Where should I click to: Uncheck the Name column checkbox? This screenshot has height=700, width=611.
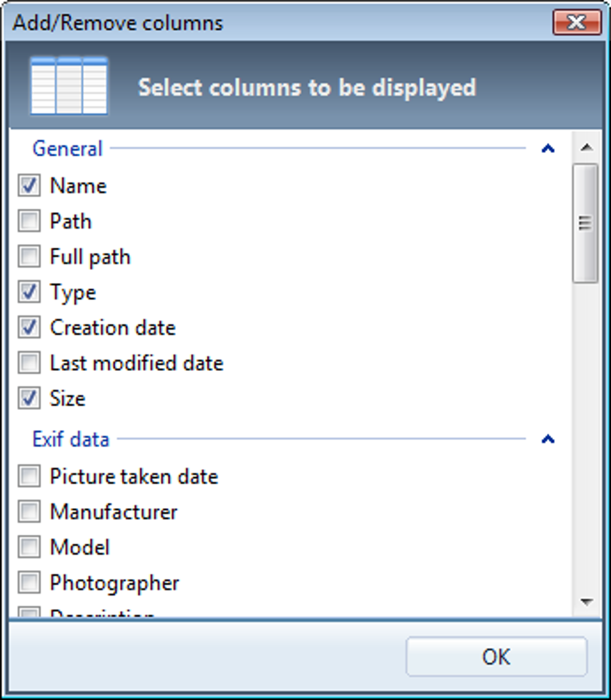pos(28,186)
